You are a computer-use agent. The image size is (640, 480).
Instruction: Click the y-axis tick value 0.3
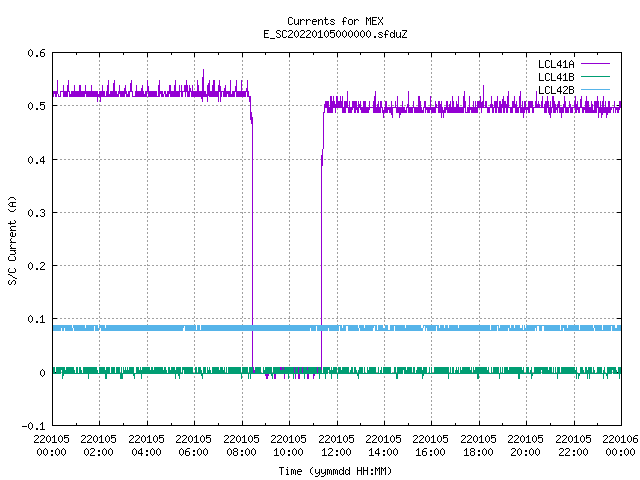tap(36, 213)
